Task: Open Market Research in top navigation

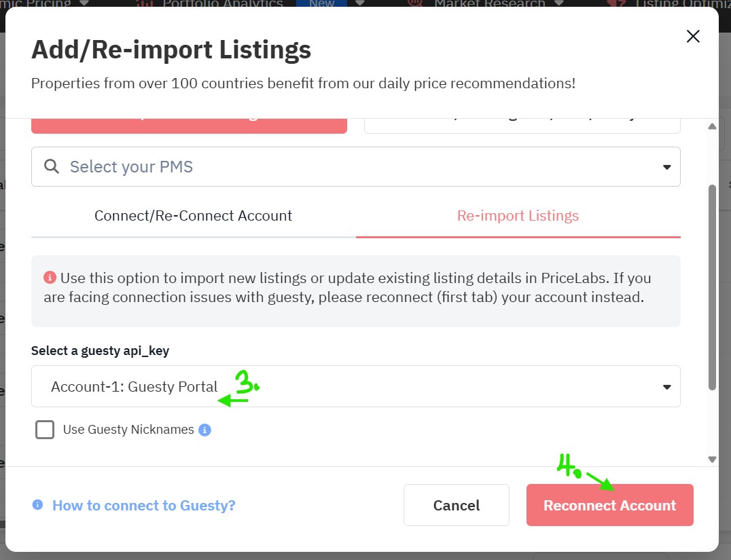Action: click(x=489, y=3)
